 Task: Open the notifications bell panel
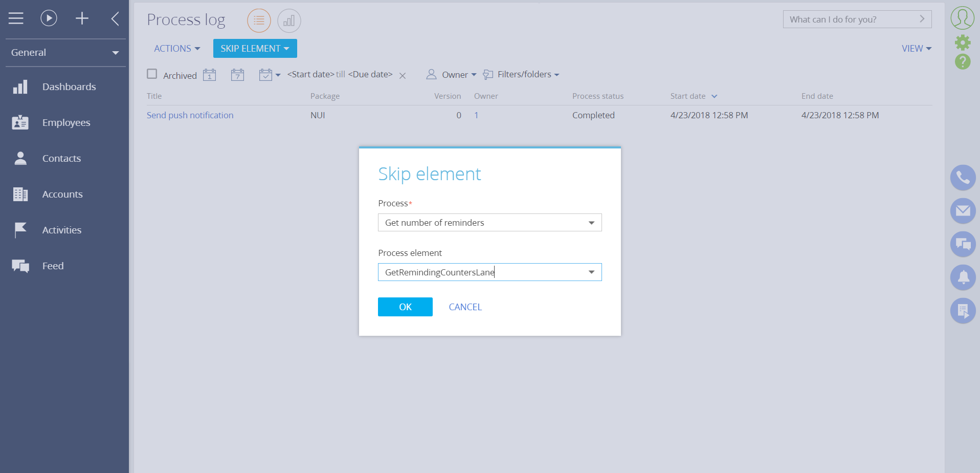(x=963, y=277)
